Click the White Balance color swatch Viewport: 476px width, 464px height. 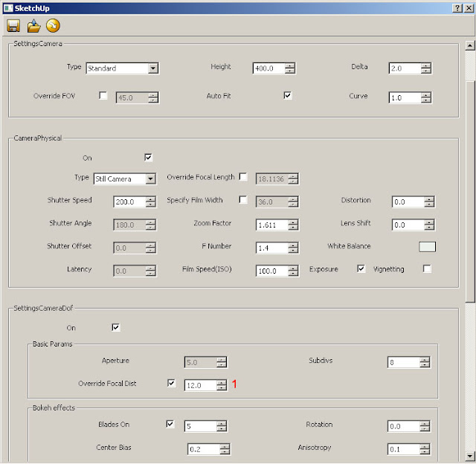[428, 247]
